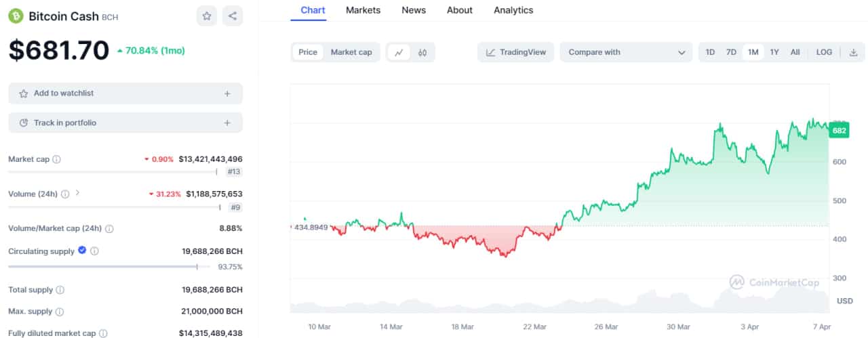The image size is (868, 338).
Task: Select Price chart toggle
Action: pos(308,52)
